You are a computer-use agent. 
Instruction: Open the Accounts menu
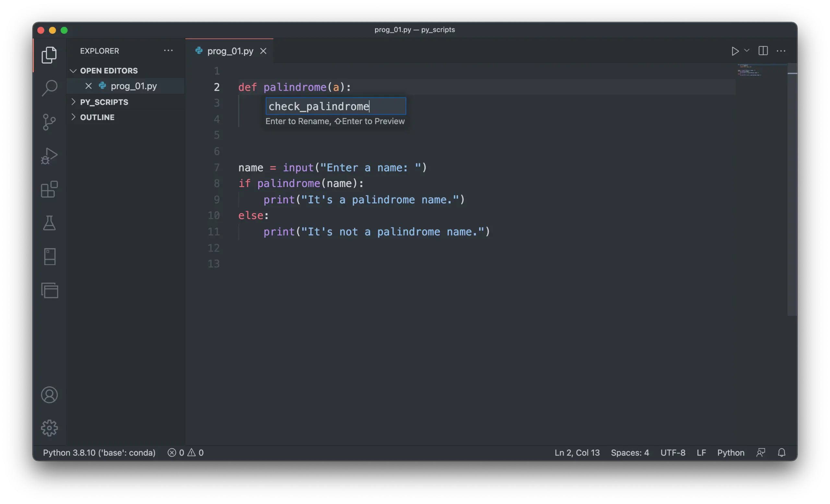49,394
